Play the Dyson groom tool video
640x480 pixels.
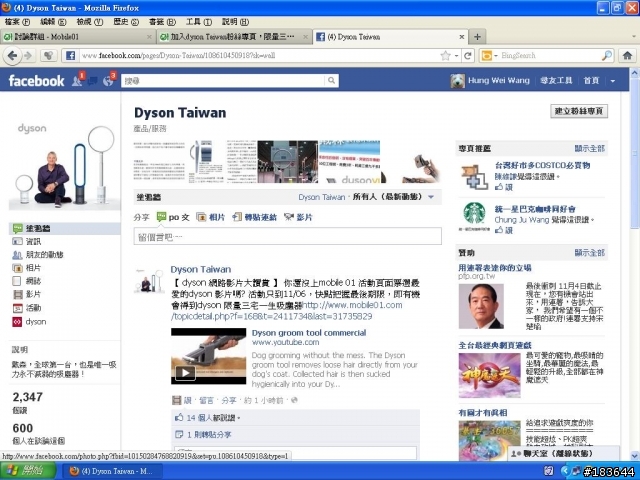185,372
